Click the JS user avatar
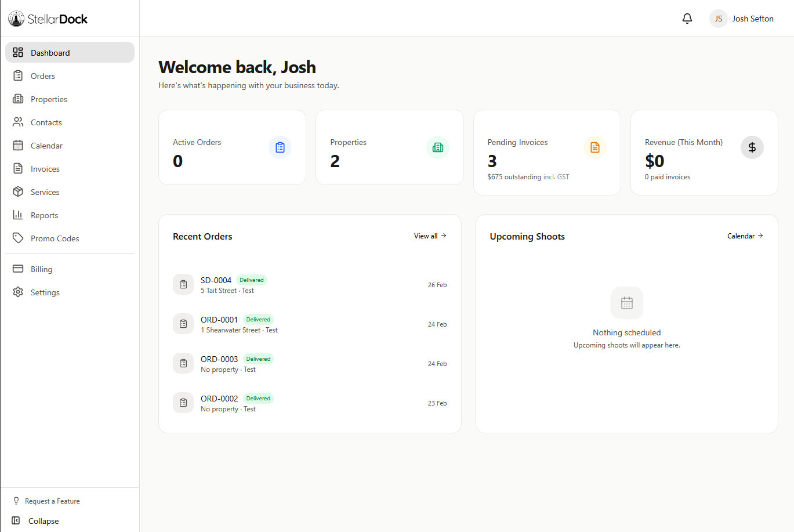794x532 pixels. [x=719, y=19]
